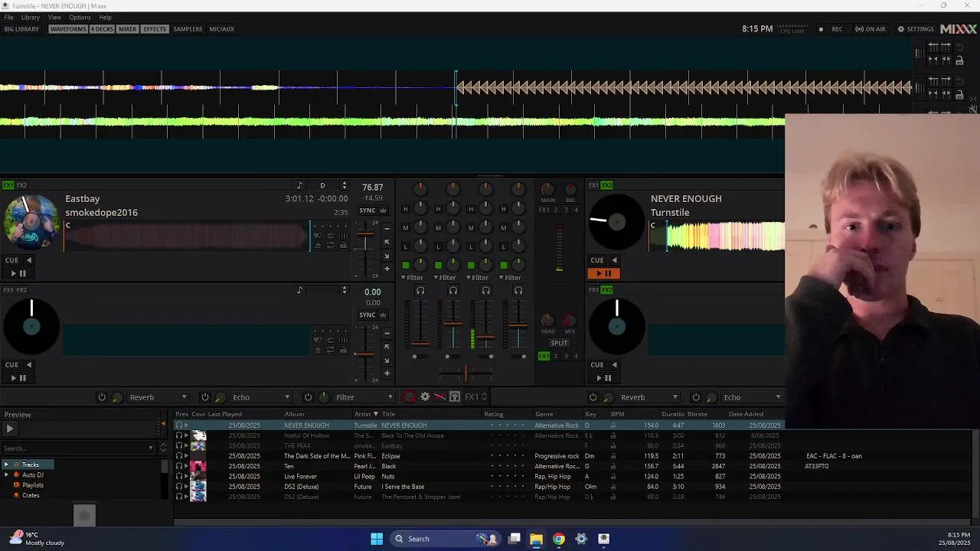The height and width of the screenshot is (551, 980).
Task: Kill the high EQ (H) on first channel
Action: (405, 209)
